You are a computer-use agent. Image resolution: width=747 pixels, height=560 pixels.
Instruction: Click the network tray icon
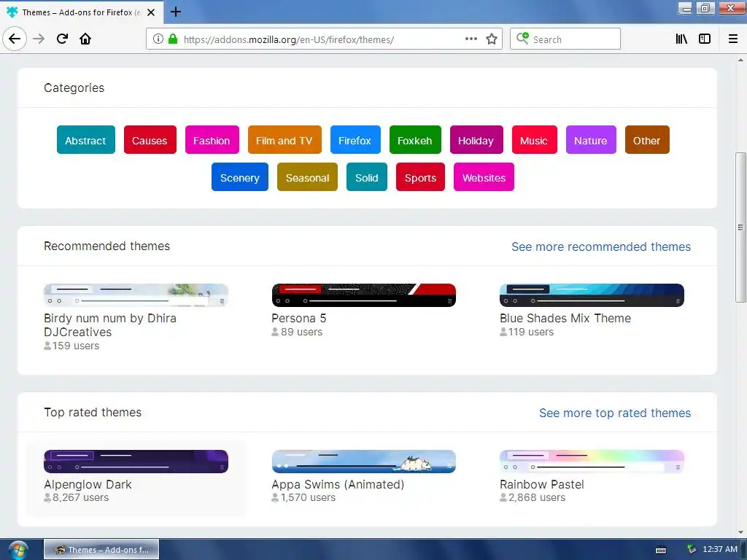(x=692, y=550)
